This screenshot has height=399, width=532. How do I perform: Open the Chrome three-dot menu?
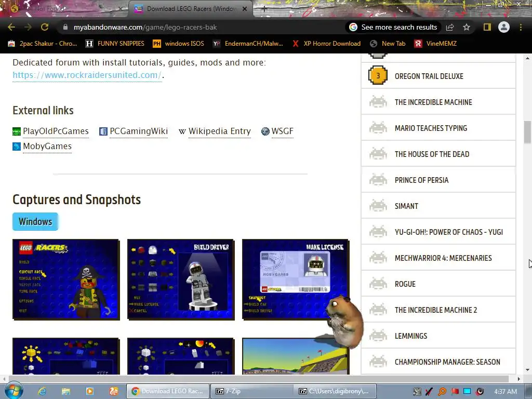coord(521,27)
